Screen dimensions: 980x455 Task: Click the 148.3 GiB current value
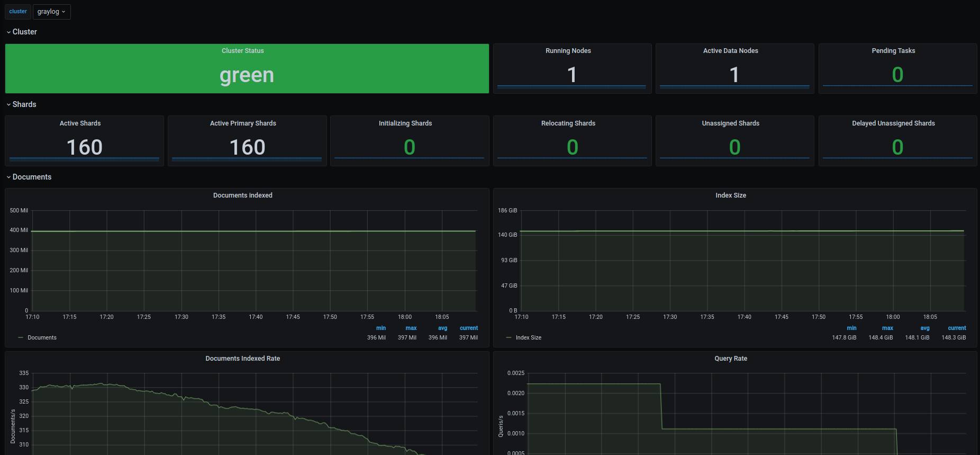(x=954, y=337)
